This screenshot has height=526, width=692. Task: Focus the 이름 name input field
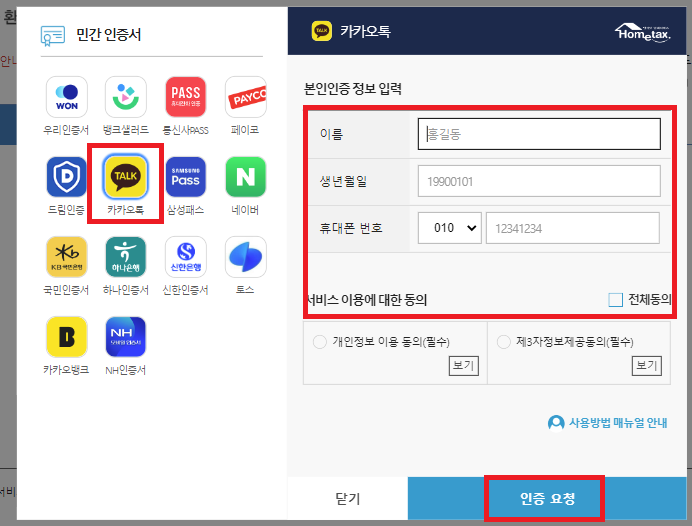(x=539, y=134)
